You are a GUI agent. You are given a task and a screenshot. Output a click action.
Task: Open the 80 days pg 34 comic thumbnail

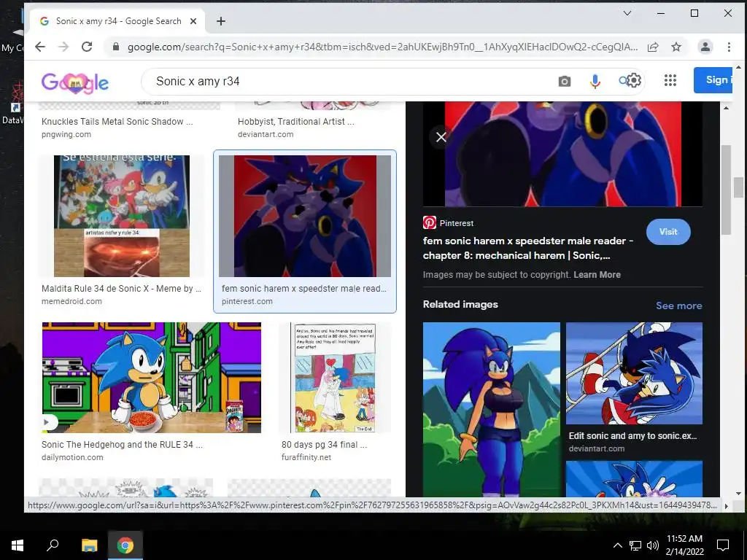coord(334,378)
